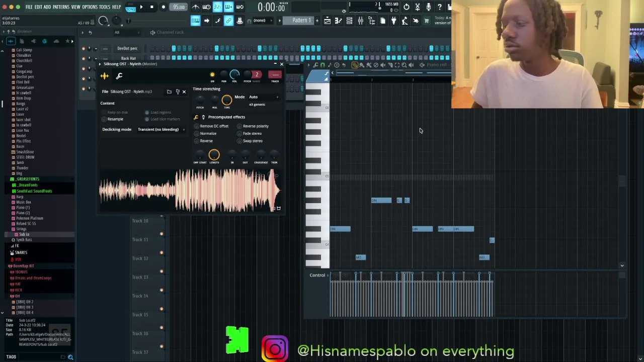Open time stretching Mode Auto dropdown

pos(263,97)
